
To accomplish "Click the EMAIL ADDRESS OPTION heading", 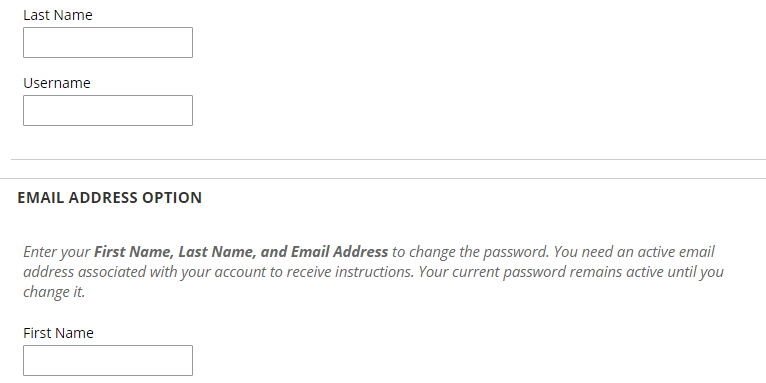I will click(109, 197).
